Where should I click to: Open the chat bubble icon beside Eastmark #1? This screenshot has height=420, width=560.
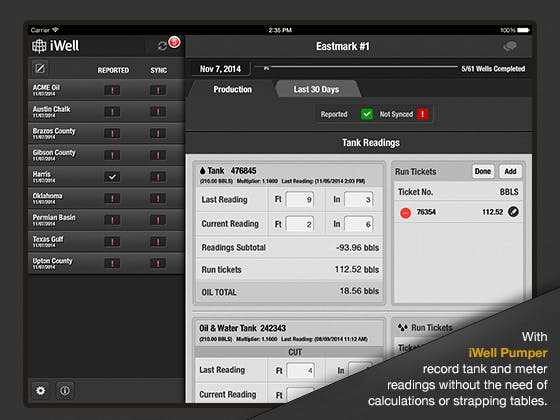coord(510,46)
